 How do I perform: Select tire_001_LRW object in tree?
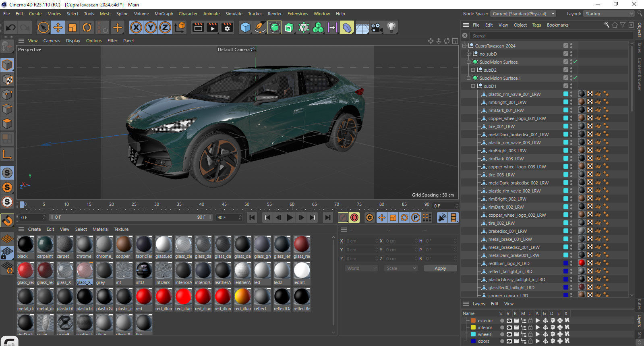(x=501, y=126)
